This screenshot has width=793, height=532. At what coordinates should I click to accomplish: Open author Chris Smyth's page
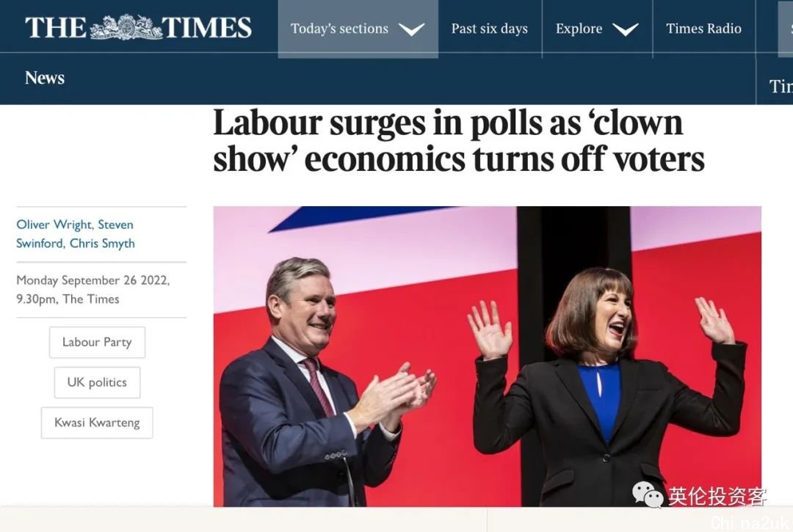[x=102, y=244]
